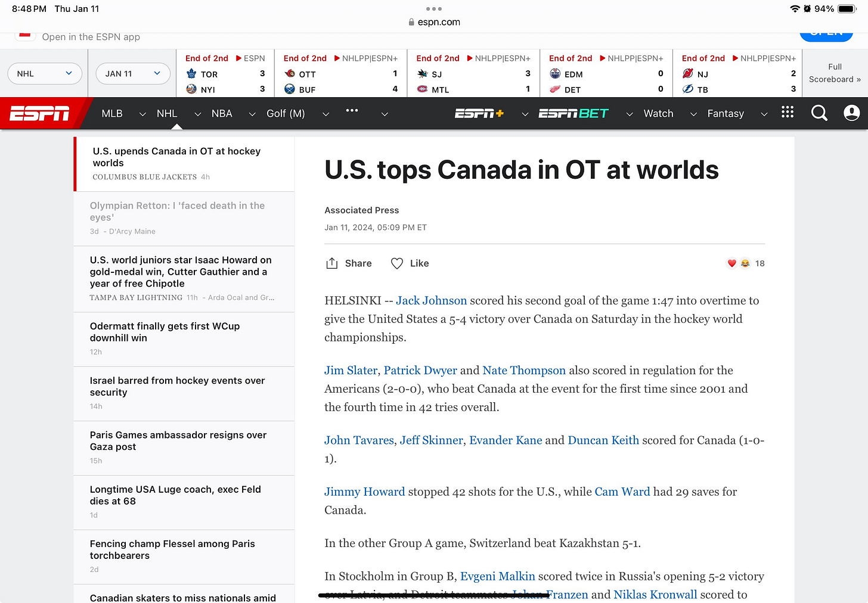The image size is (868, 603).
Task: Click the Toronto Maple Leafs logo
Action: 191,74
